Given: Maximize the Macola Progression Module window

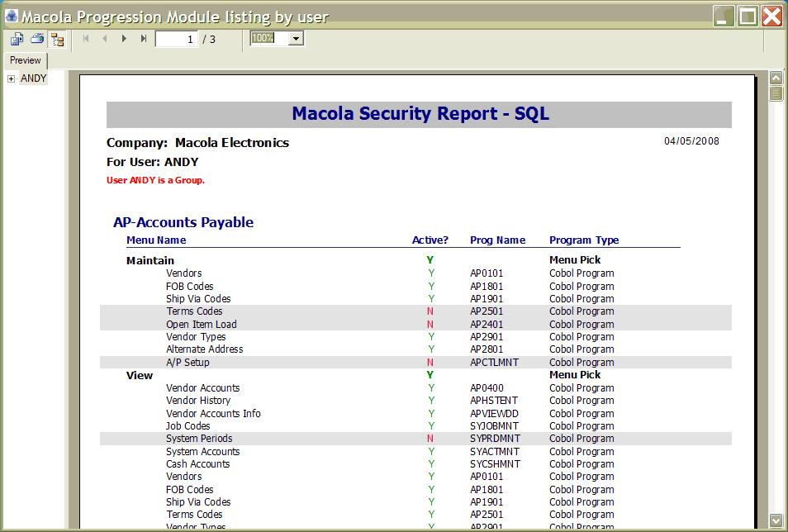Looking at the screenshot, I should tap(748, 17).
